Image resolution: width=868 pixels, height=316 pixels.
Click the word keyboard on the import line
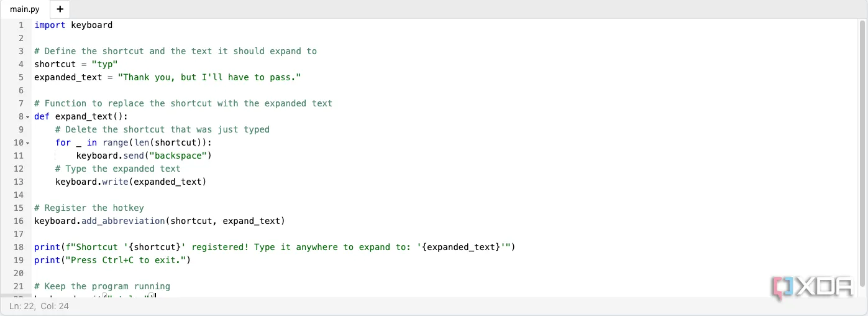click(91, 25)
